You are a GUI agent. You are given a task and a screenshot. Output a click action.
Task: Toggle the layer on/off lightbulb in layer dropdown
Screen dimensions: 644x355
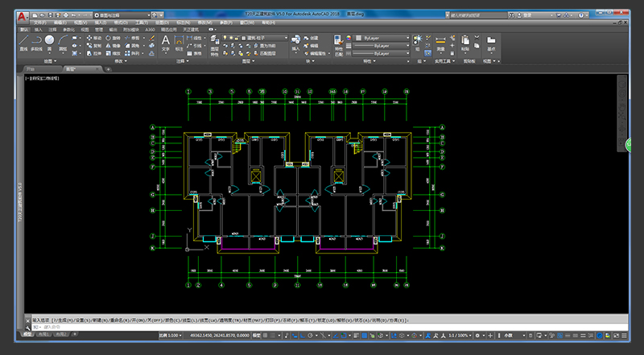[225, 38]
